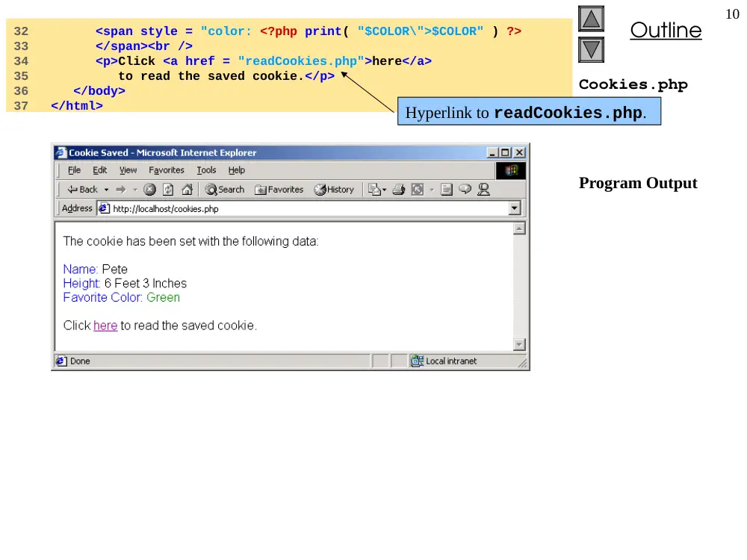Open the Help menu

tap(236, 170)
